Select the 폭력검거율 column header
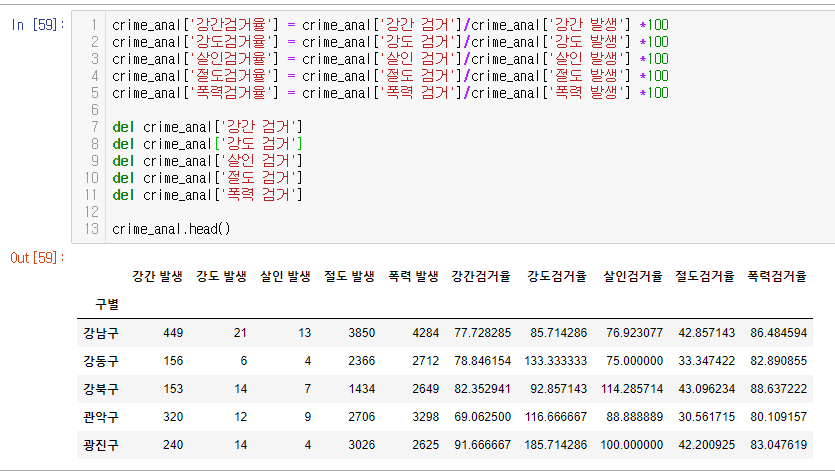Screen dimensions: 835x476 point(777,276)
